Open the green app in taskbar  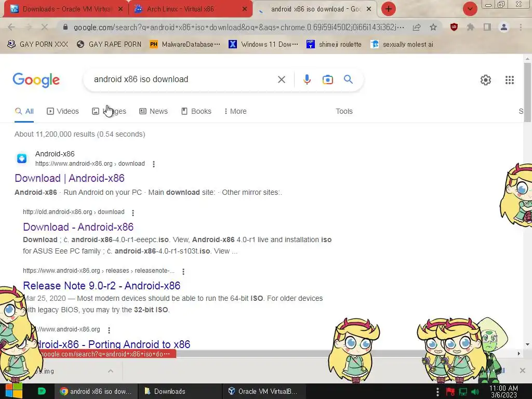click(x=42, y=391)
